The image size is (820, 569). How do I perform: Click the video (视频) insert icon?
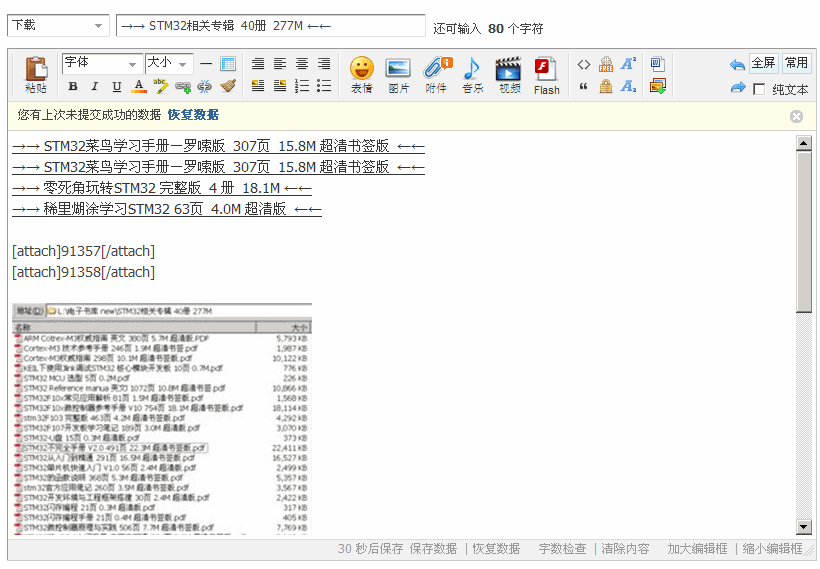tap(509, 75)
